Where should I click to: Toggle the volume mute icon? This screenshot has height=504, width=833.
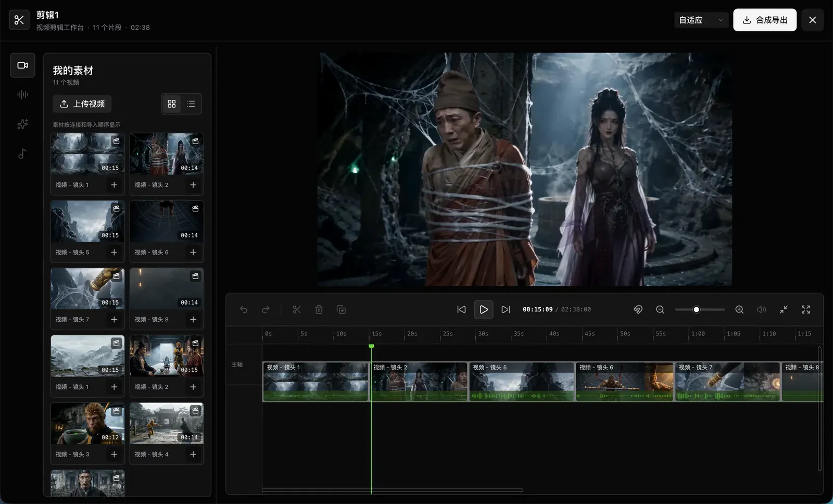pos(761,309)
